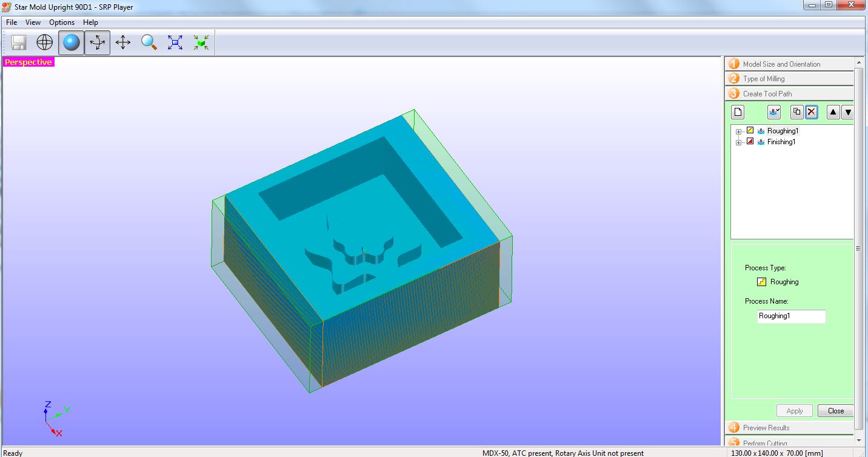Viewport: 868px width, 457px height.
Task: Click scrollbar down arrow in right panel
Action: 858,439
